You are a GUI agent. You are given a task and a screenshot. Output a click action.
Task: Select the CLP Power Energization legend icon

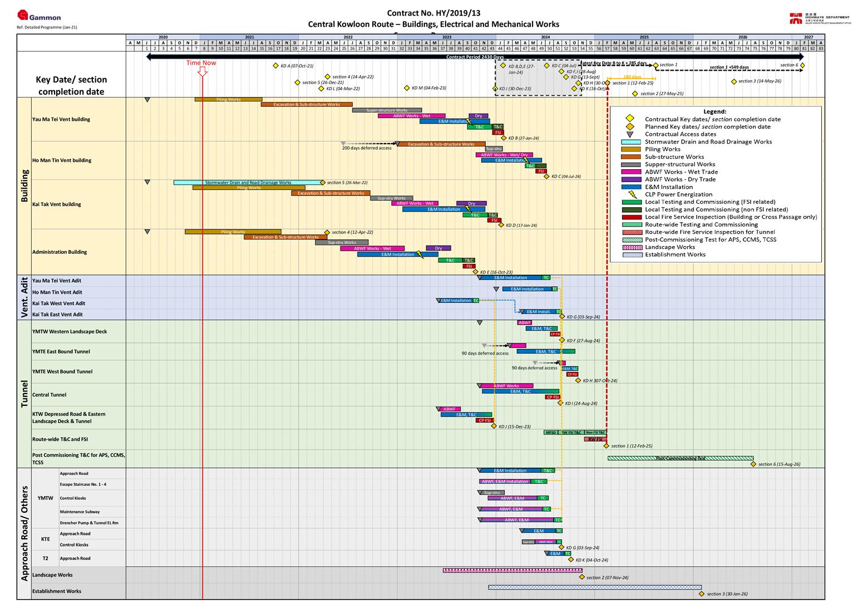pyautogui.click(x=633, y=194)
